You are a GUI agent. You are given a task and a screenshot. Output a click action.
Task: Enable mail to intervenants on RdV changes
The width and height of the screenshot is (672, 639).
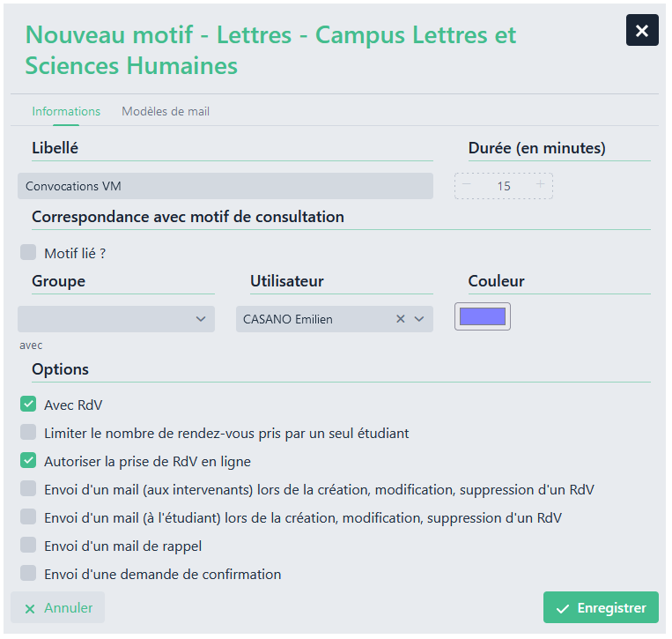pyautogui.click(x=28, y=489)
